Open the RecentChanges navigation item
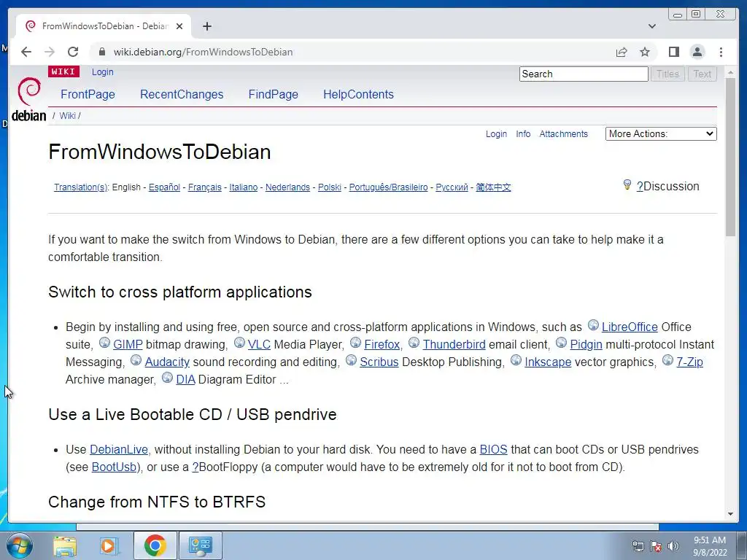This screenshot has height=560, width=747. (182, 94)
